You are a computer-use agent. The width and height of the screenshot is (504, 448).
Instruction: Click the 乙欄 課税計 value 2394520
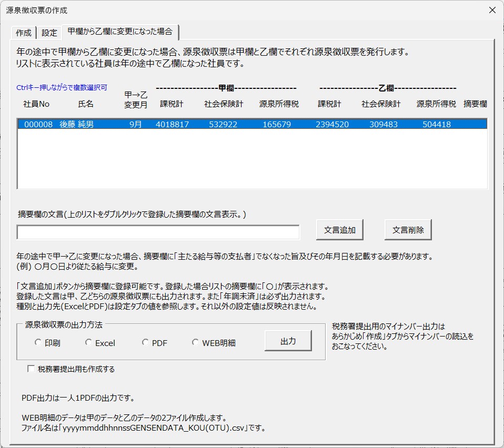tap(332, 125)
